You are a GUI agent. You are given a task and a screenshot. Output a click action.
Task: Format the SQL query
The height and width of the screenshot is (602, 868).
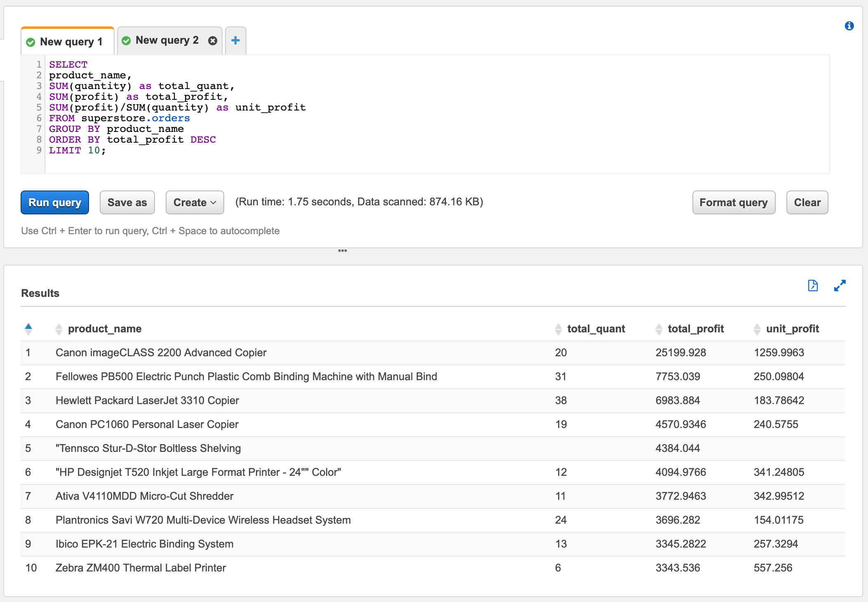coord(733,202)
